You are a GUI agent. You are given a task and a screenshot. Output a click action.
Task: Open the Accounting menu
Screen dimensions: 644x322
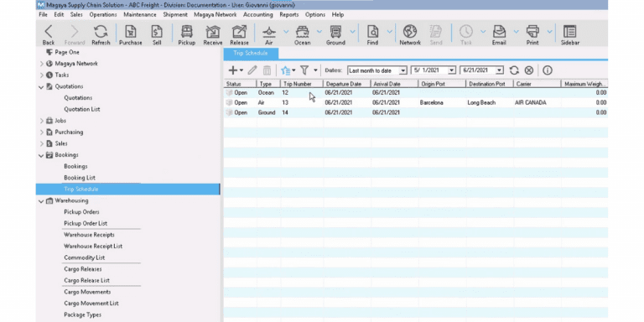(258, 14)
